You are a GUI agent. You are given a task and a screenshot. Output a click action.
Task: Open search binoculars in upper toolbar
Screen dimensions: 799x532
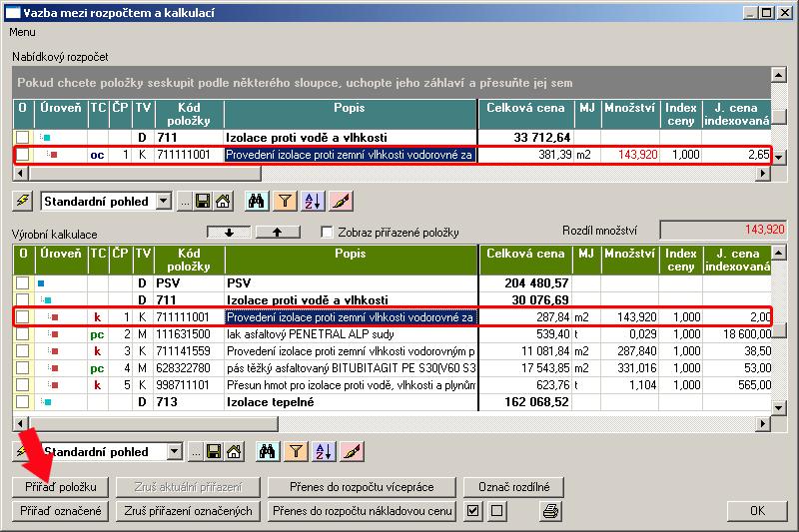click(256, 201)
